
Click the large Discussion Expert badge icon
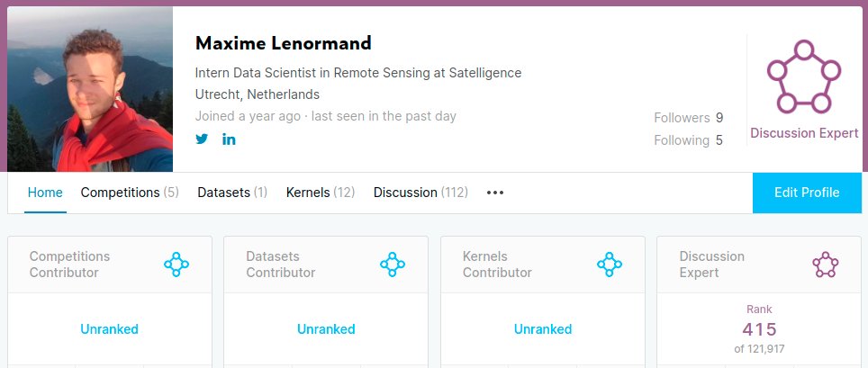[803, 76]
